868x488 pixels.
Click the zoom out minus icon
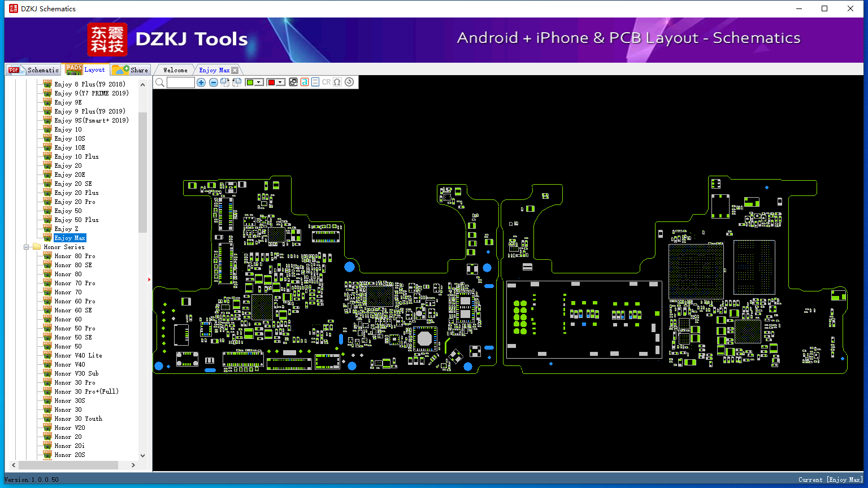pyautogui.click(x=214, y=82)
